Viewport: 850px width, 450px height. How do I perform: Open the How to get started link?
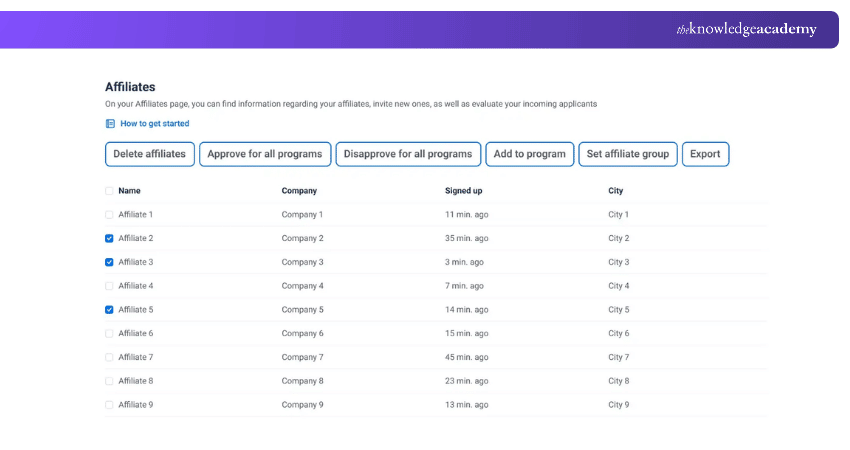point(154,124)
